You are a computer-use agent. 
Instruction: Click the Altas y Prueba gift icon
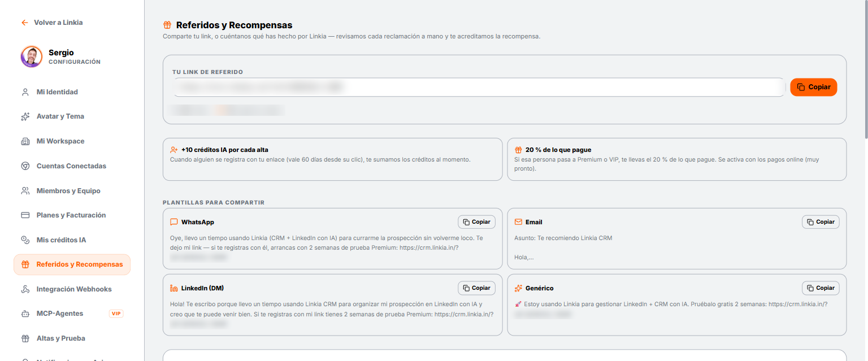25,338
